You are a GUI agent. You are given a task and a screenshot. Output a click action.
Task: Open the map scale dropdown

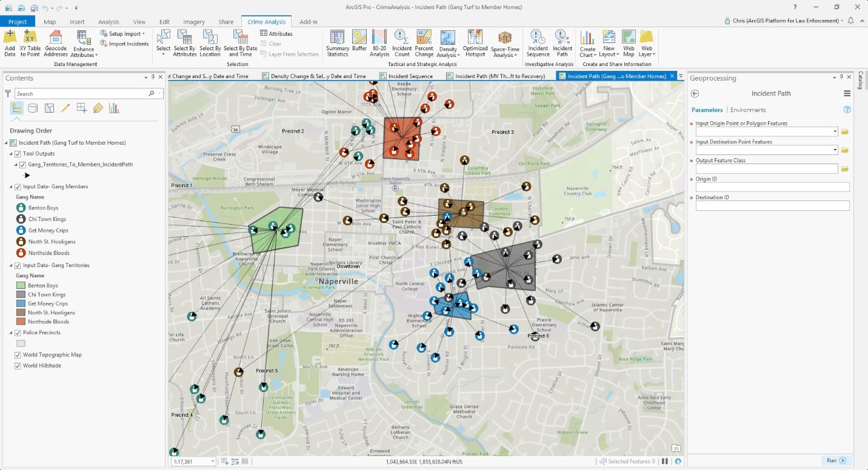click(213, 462)
